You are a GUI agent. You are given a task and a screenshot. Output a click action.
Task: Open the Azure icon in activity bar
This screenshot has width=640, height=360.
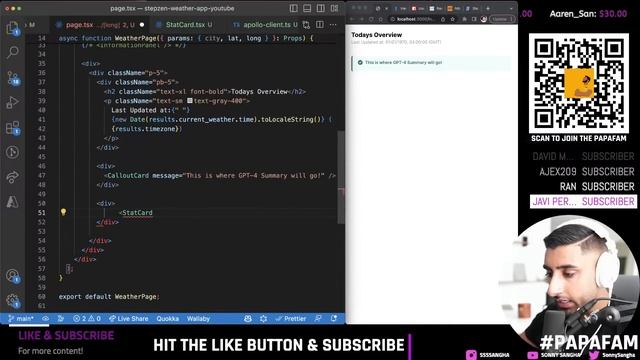point(12,202)
